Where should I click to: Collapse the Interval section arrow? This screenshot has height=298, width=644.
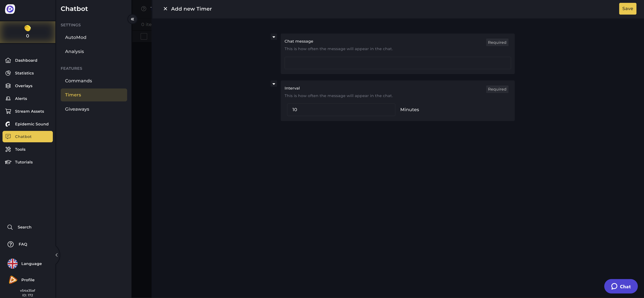pos(274,84)
